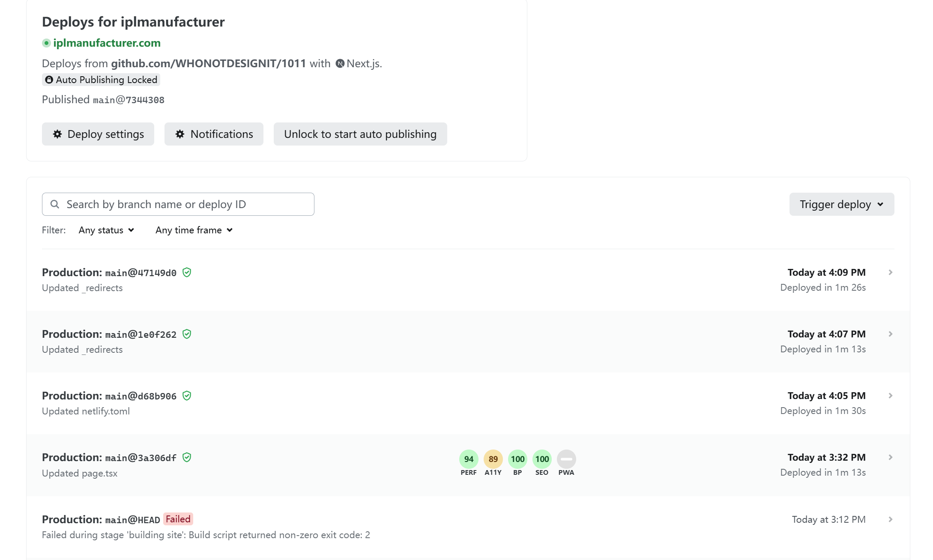Focus the branch name or deploy ID search
The width and height of the screenshot is (933, 560).
click(x=178, y=204)
